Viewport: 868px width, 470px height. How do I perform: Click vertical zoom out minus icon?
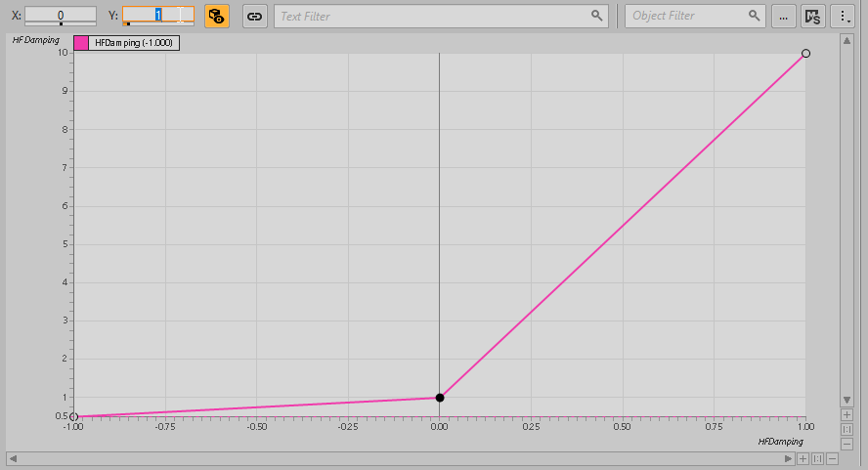[x=847, y=444]
